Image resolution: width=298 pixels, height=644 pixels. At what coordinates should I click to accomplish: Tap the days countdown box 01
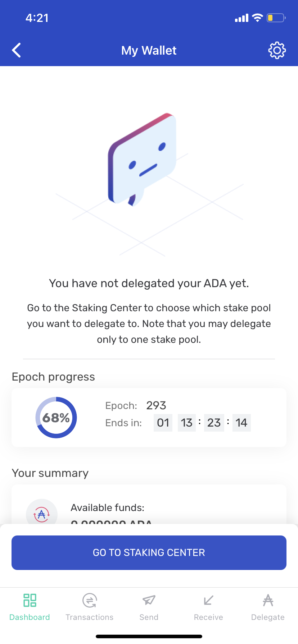[163, 423]
